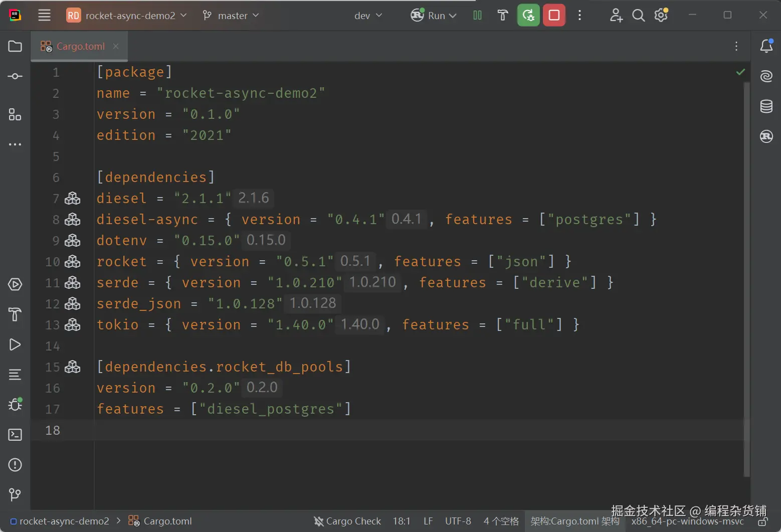The image size is (781, 532).
Task: Click the green Rerun debug button
Action: [528, 15]
